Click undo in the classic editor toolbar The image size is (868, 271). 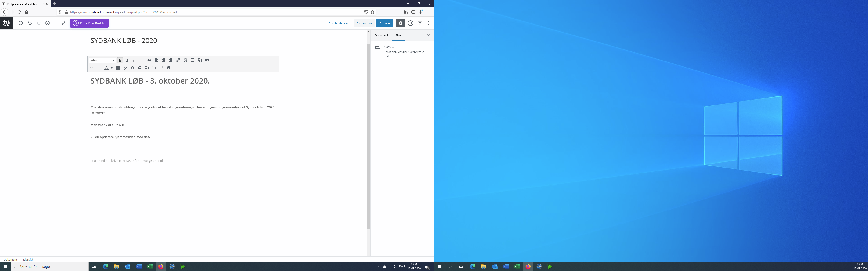(x=154, y=68)
